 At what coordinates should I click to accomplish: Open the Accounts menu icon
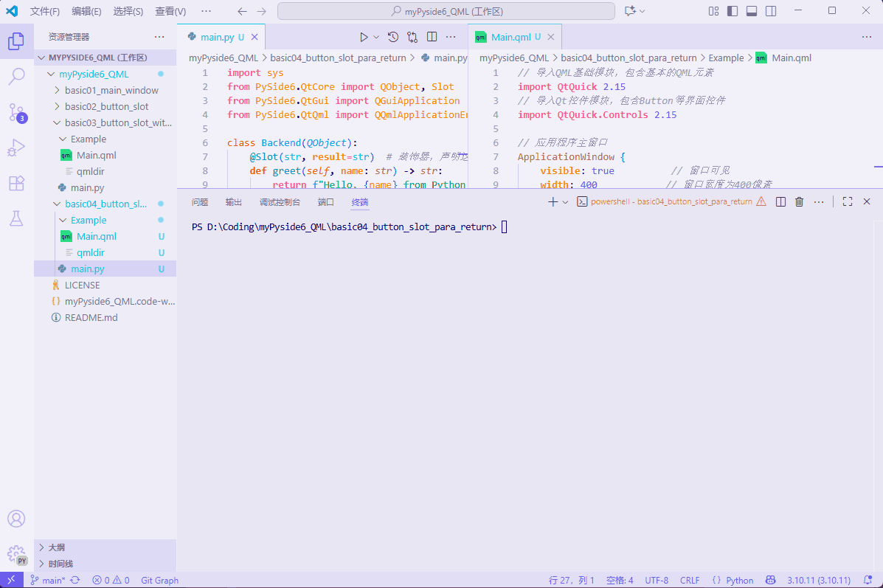[x=16, y=519]
